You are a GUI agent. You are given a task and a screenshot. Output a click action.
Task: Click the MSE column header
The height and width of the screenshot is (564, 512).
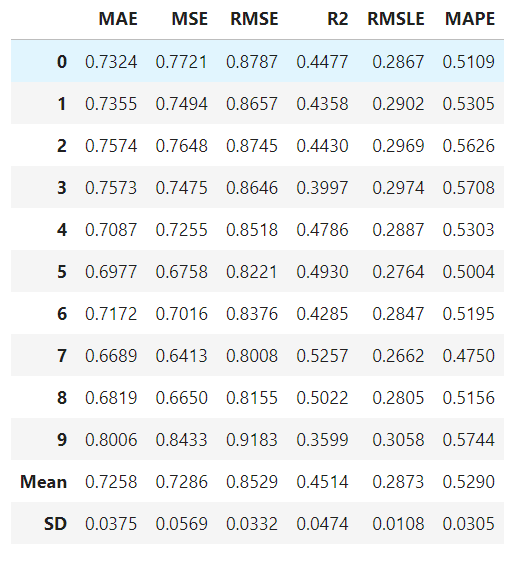click(190, 19)
